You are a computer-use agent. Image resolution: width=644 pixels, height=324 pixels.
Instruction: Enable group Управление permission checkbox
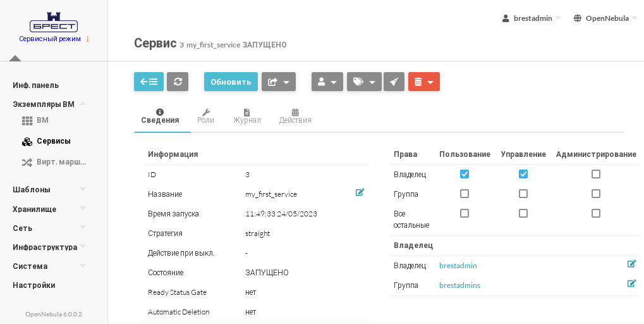523,194
